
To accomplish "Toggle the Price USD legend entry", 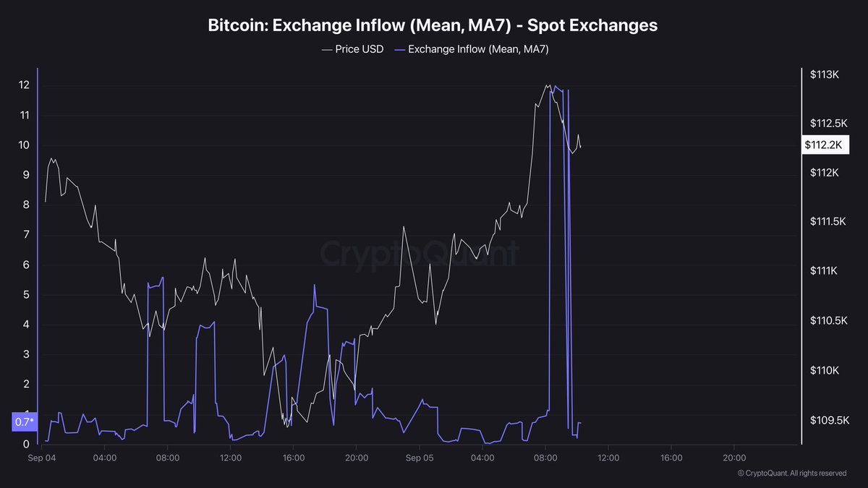I will (352, 49).
